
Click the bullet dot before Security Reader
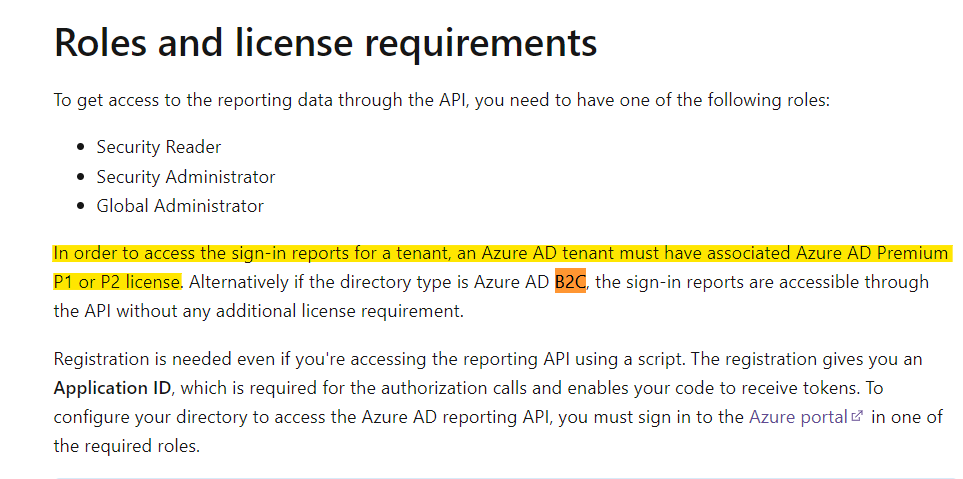81,148
